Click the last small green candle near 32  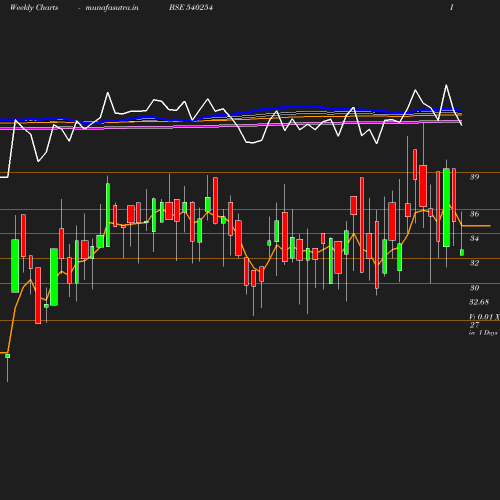pyautogui.click(x=462, y=252)
